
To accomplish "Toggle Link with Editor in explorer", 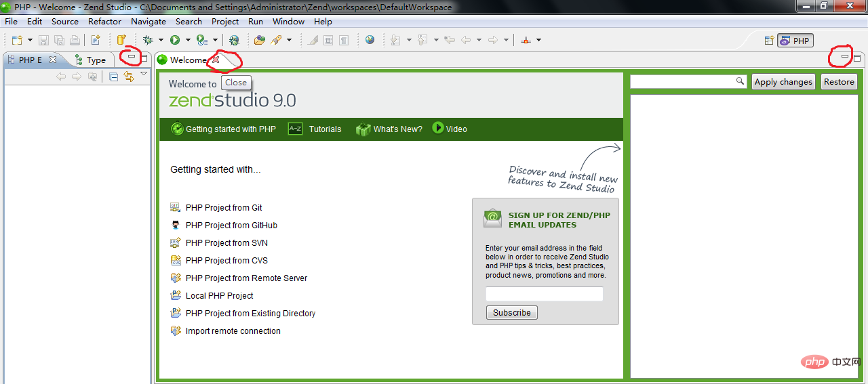I will coord(129,77).
